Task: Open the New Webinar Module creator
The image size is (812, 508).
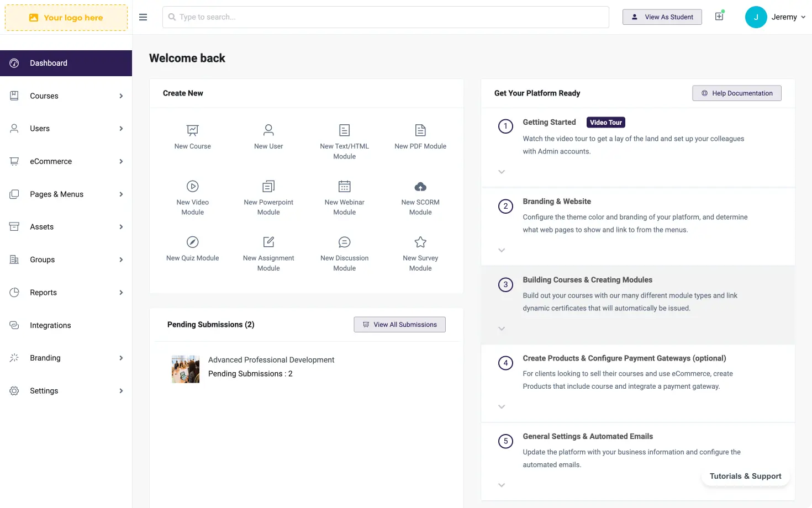Action: 344,186
